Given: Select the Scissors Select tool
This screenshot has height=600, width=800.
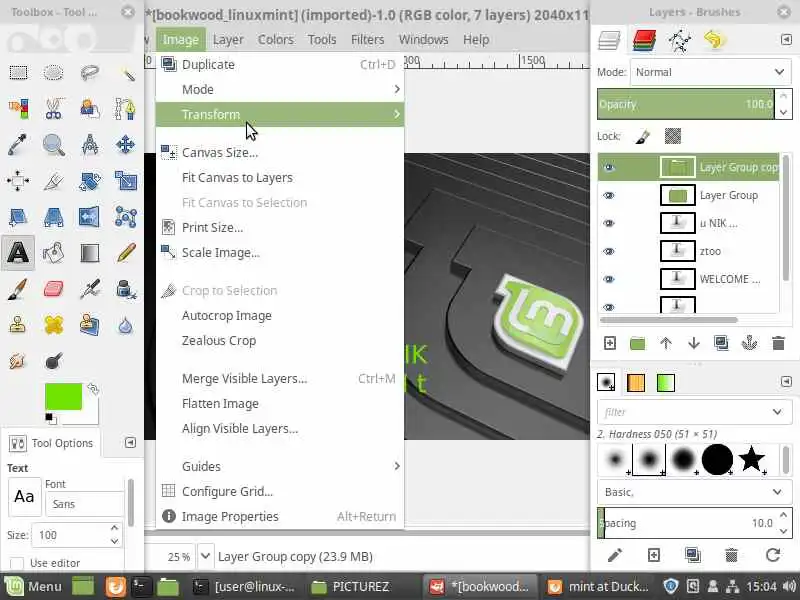Looking at the screenshot, I should 54,109.
